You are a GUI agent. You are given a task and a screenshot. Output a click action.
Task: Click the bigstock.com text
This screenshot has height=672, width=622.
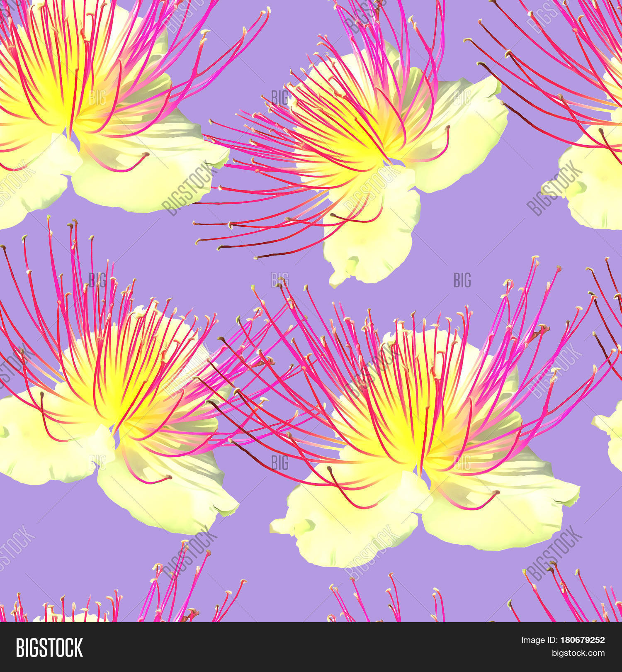tap(578, 653)
